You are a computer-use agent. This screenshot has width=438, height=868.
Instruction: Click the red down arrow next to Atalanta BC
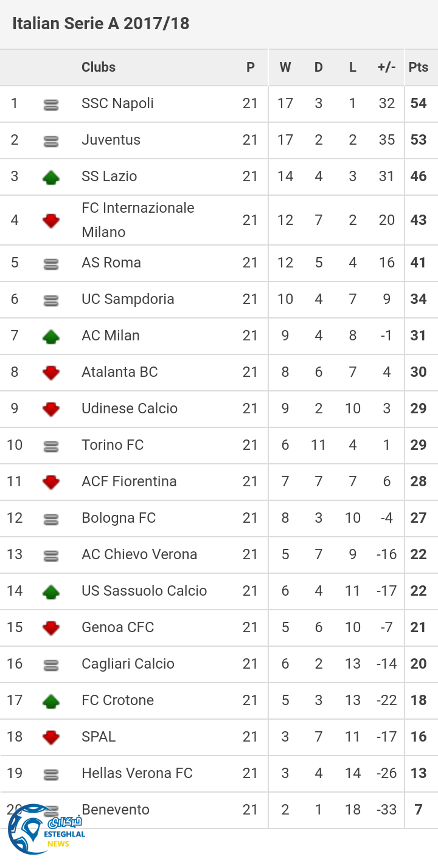pos(51,373)
